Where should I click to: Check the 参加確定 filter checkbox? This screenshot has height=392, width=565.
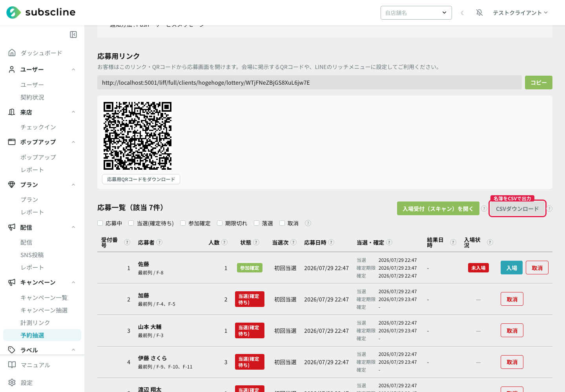click(183, 223)
